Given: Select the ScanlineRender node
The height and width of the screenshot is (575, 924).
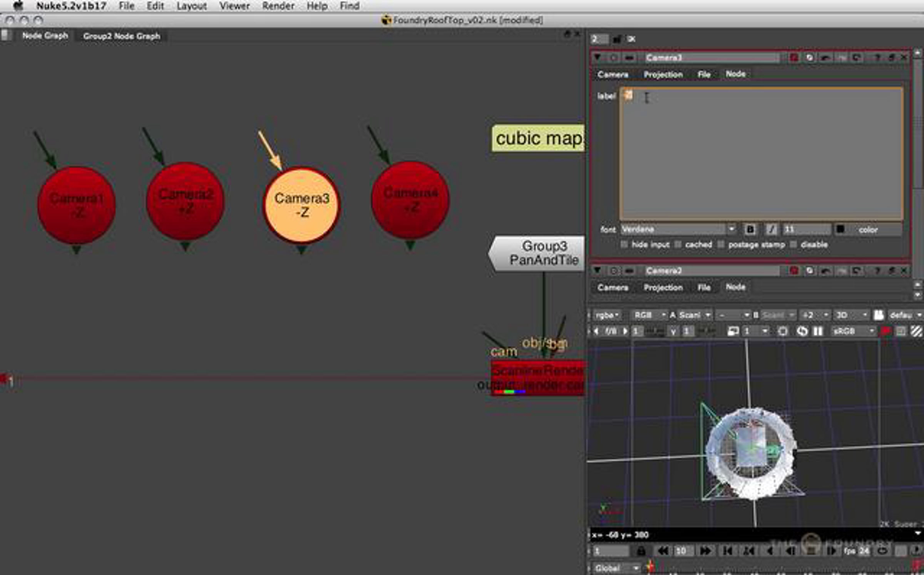Looking at the screenshot, I should pos(538,378).
